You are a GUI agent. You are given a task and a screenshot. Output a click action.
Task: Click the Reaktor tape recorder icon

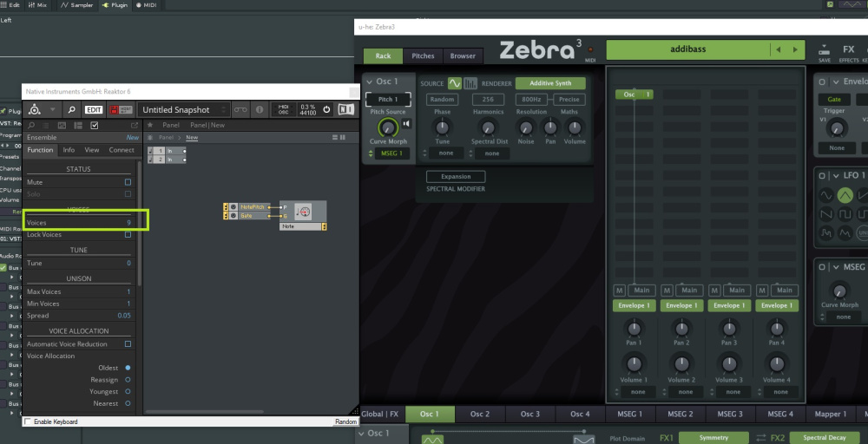point(240,109)
